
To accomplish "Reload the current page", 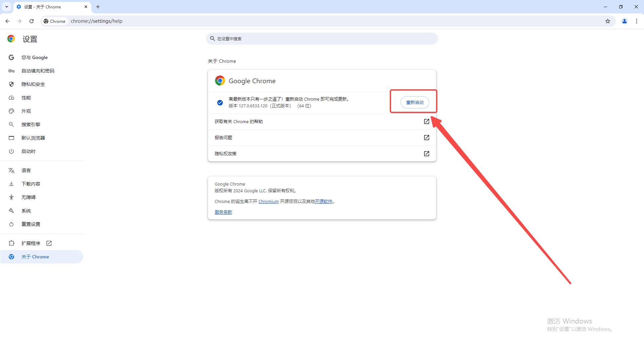I will point(32,21).
